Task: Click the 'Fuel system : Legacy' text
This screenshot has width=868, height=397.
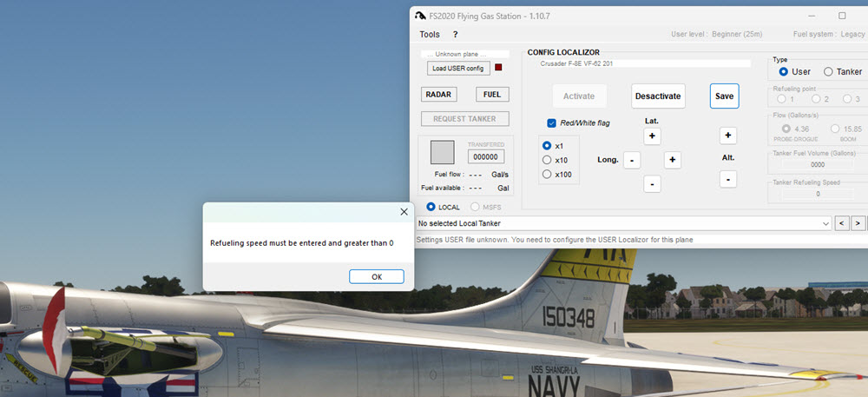Action: [x=829, y=35]
